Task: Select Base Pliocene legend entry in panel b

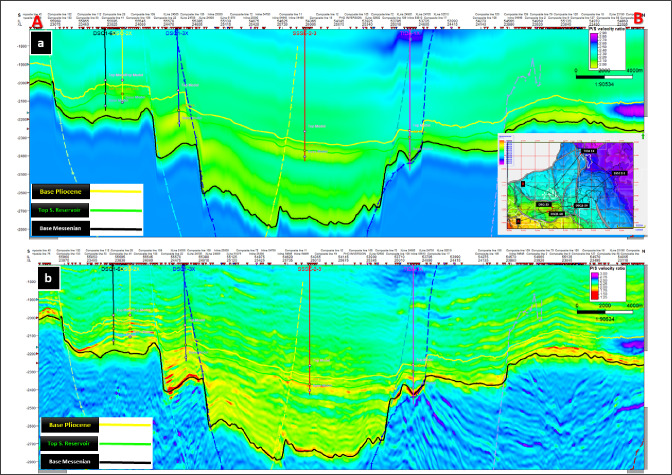Action: pyautogui.click(x=70, y=425)
